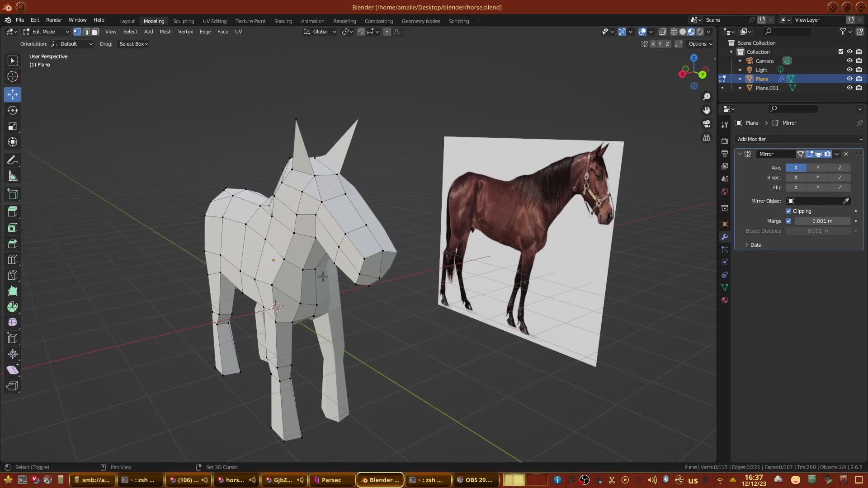Open the Mesh menu

[x=165, y=32]
